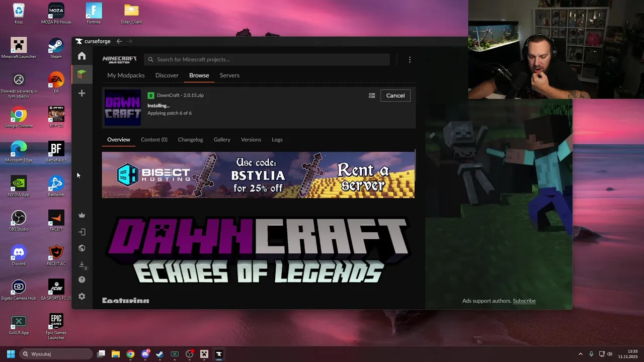This screenshot has width=644, height=362.
Task: Open Discord desktop icon
Action: coord(19,255)
